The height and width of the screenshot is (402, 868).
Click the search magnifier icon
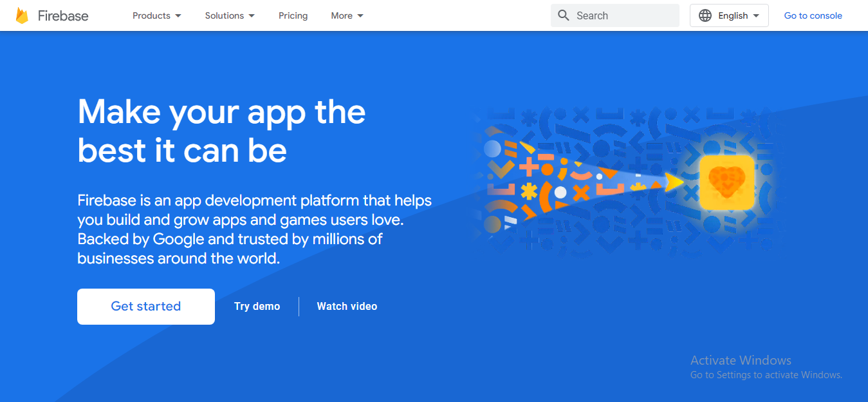pyautogui.click(x=564, y=15)
